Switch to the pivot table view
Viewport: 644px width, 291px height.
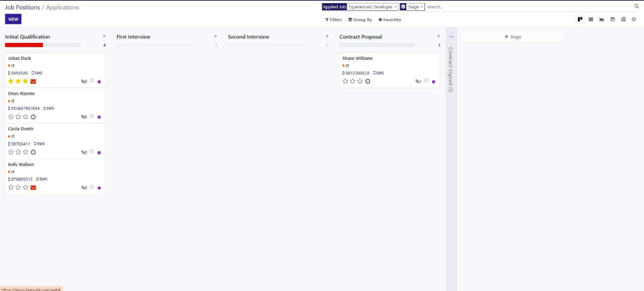[x=623, y=20]
